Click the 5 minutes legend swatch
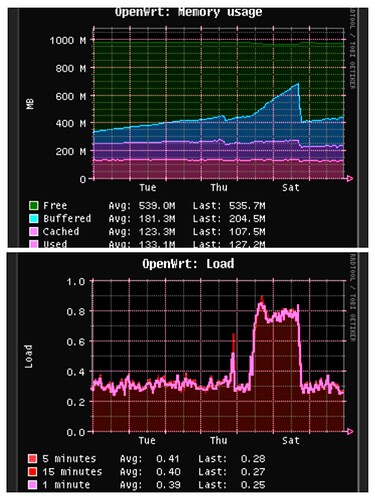 click(33, 459)
